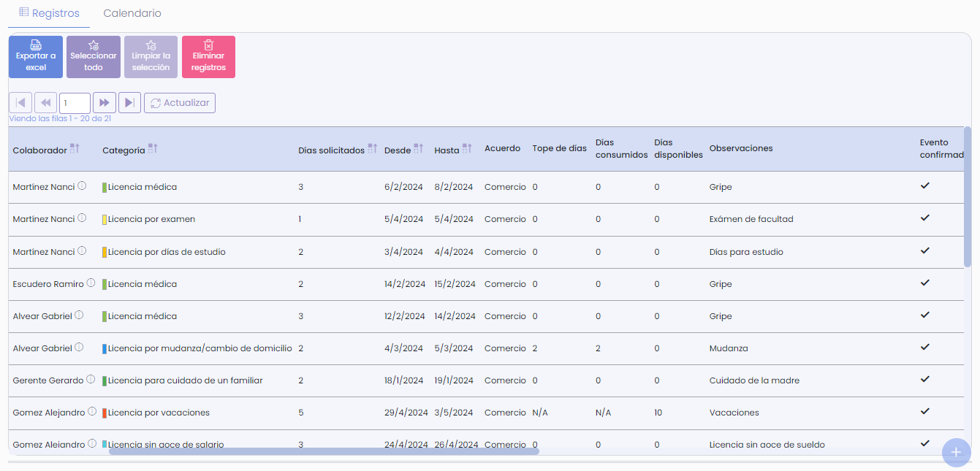980x471 pixels.
Task: Switch to the Calendario tab
Action: click(132, 13)
